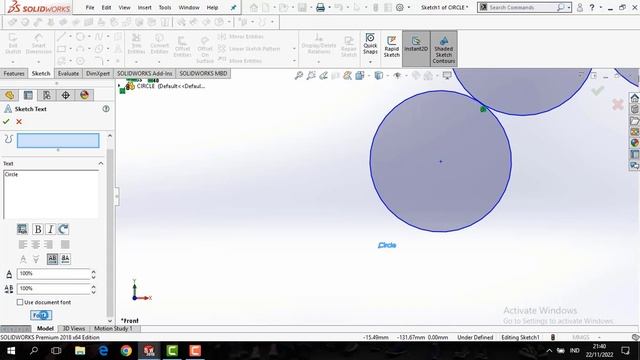This screenshot has width=640, height=360.
Task: Cancel the Sketch Text with red X
Action: coord(19,122)
